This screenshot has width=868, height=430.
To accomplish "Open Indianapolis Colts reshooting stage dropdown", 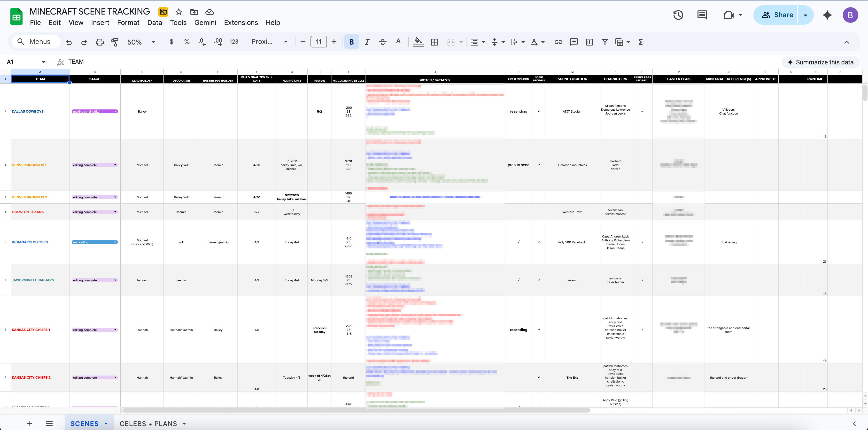I will [x=95, y=242].
